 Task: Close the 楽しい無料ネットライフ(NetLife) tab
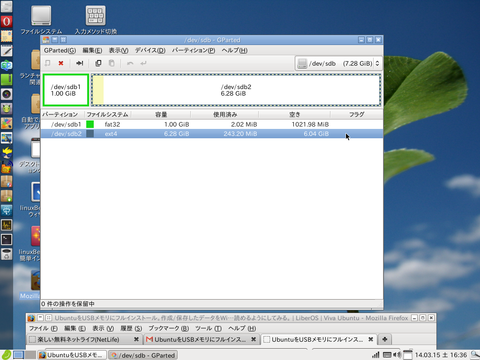click(136, 339)
